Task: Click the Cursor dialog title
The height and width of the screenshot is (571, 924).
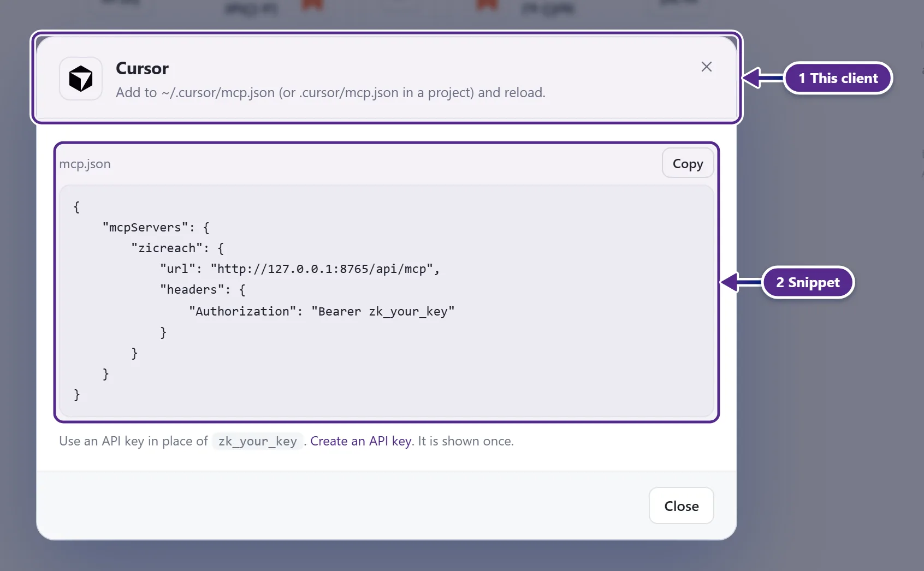Action: [142, 68]
